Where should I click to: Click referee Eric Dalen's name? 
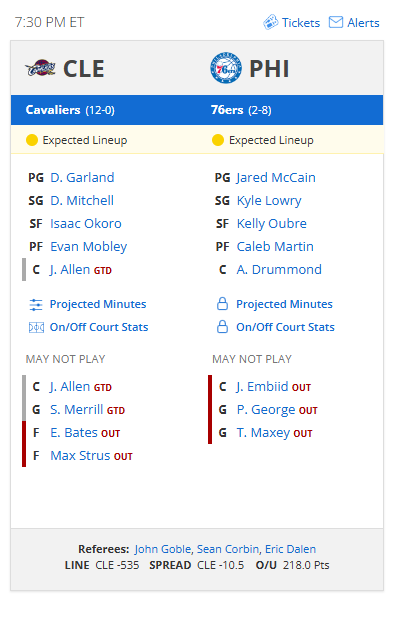click(x=290, y=549)
